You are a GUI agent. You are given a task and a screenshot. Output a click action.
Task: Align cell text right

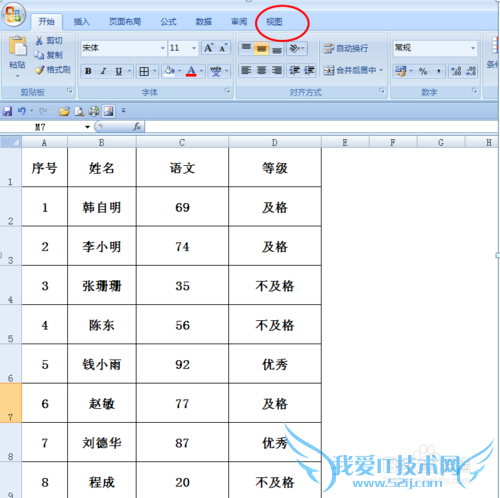tap(276, 70)
